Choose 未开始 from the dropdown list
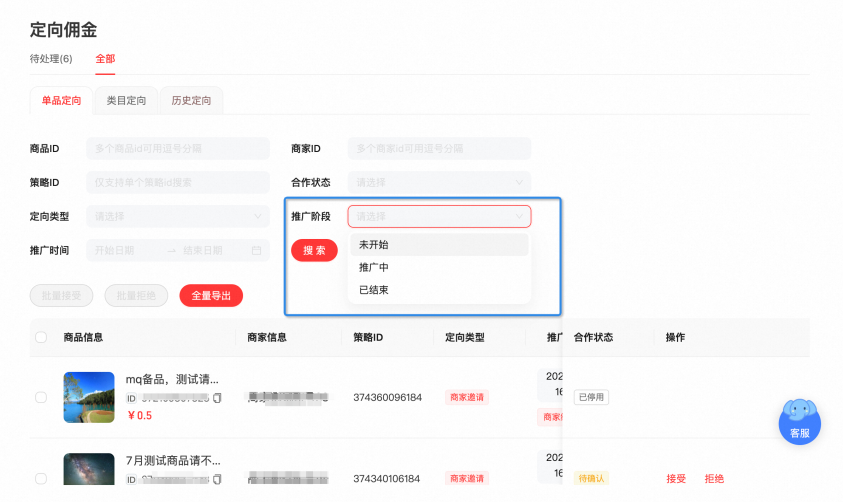The image size is (843, 502). click(x=439, y=245)
